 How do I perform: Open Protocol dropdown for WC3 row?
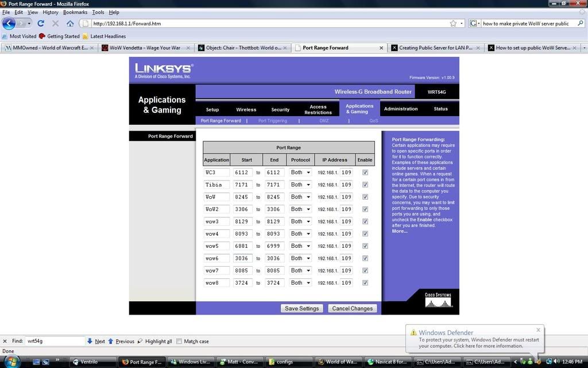click(x=300, y=172)
